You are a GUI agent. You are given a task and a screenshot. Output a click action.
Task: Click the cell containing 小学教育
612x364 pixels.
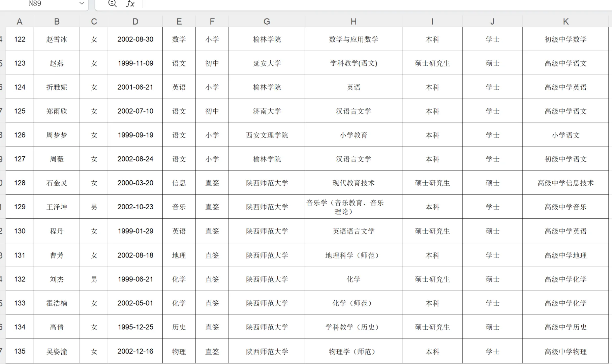(353, 135)
